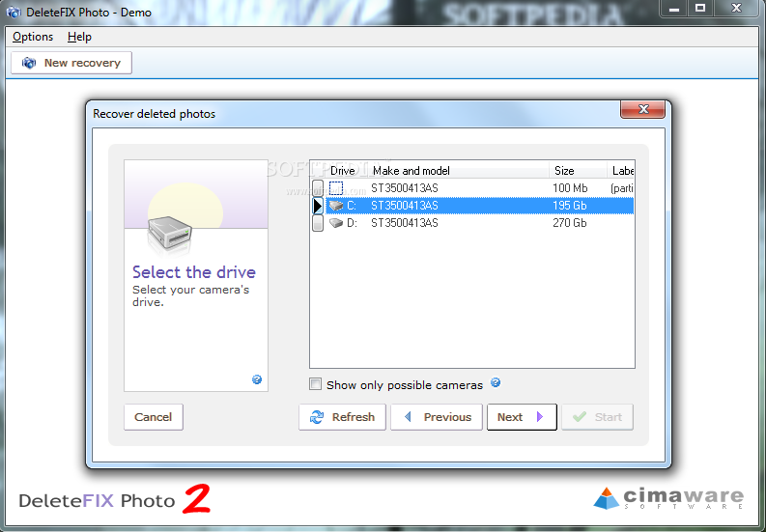Screen dimensions: 766x532
Task: Click the New recovery toolbar button
Action: 71,63
